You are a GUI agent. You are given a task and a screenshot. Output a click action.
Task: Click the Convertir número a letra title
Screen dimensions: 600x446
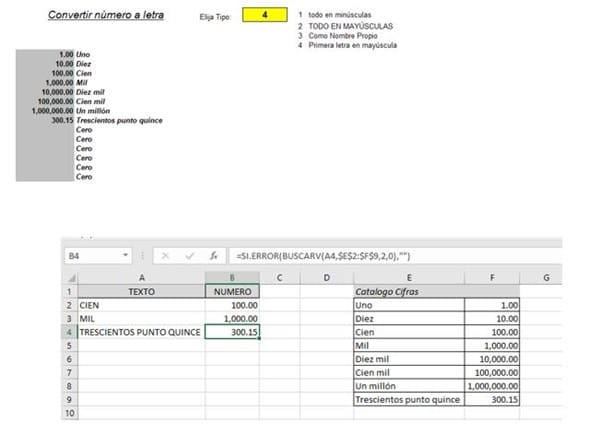106,15
